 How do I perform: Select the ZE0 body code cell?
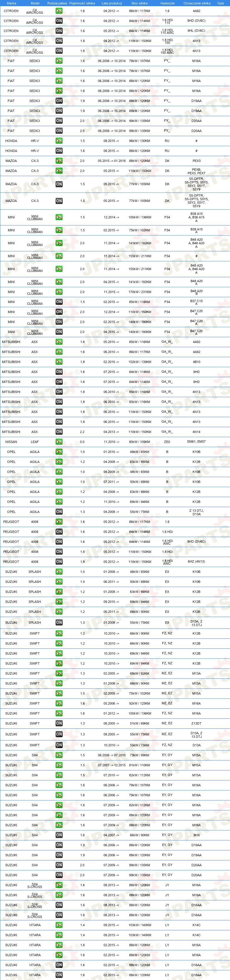point(167,442)
